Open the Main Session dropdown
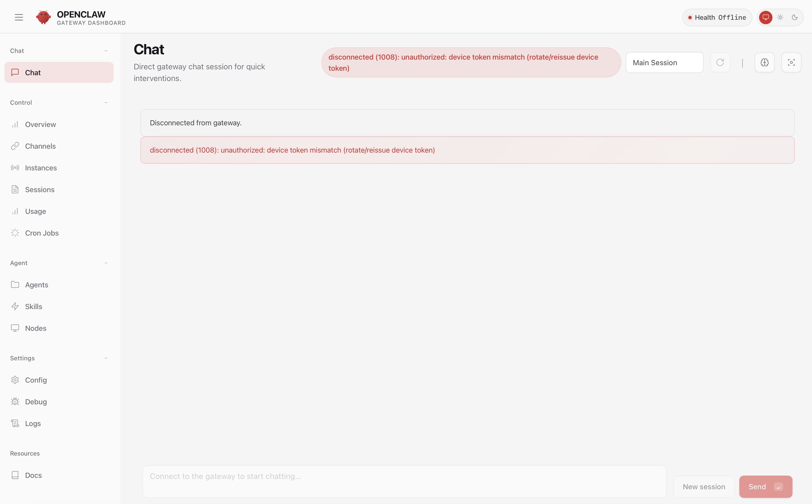The image size is (812, 504). 664,62
